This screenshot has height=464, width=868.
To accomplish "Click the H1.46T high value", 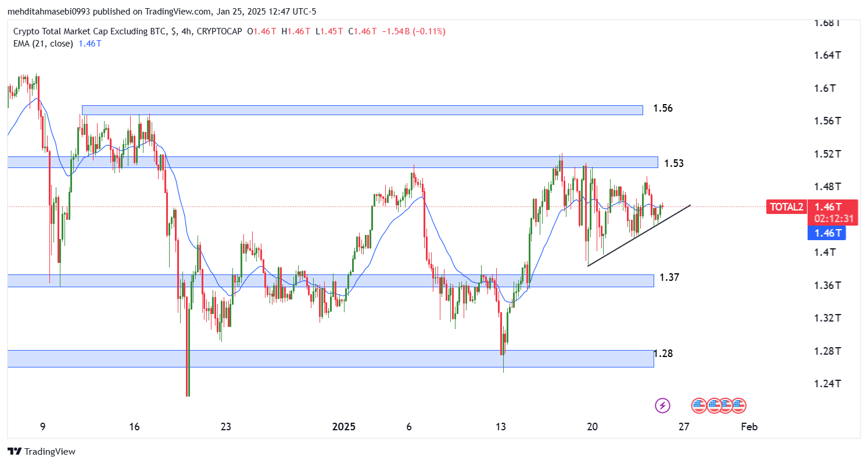I will (x=296, y=31).
